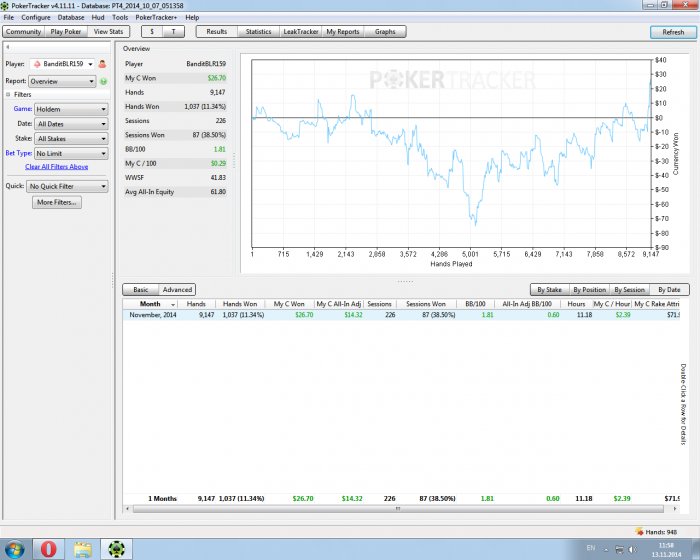Viewport: 700px width, 560px height.
Task: Open the Player dropdown
Action: coord(62,65)
